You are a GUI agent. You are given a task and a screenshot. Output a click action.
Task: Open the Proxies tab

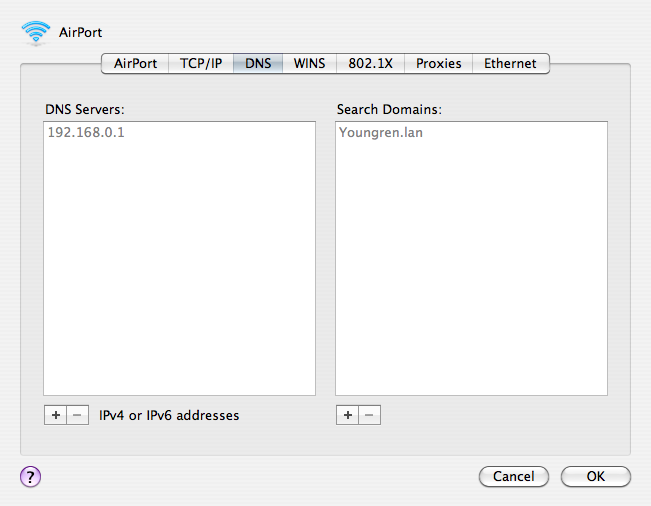[x=438, y=64]
